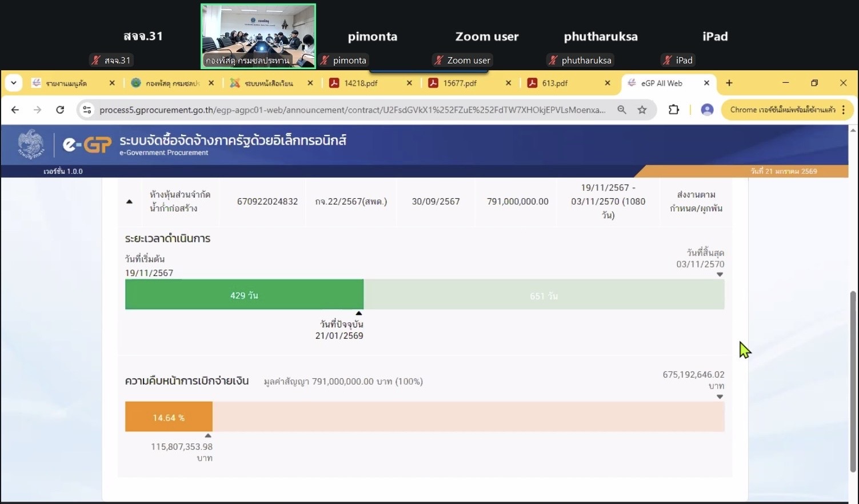Select the active meeting room video thumbnail
This screenshot has height=504, width=859.
tap(258, 37)
